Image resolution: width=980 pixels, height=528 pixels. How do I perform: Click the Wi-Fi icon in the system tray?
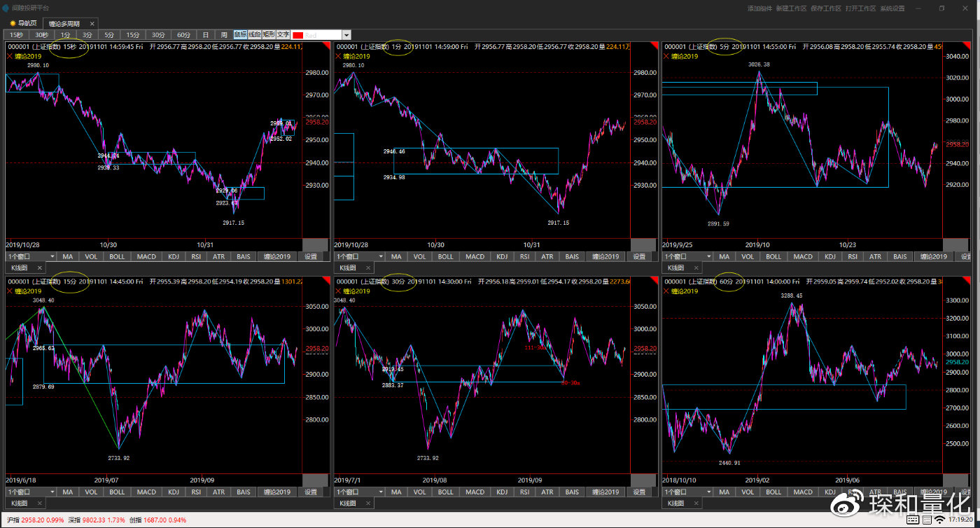(x=939, y=520)
